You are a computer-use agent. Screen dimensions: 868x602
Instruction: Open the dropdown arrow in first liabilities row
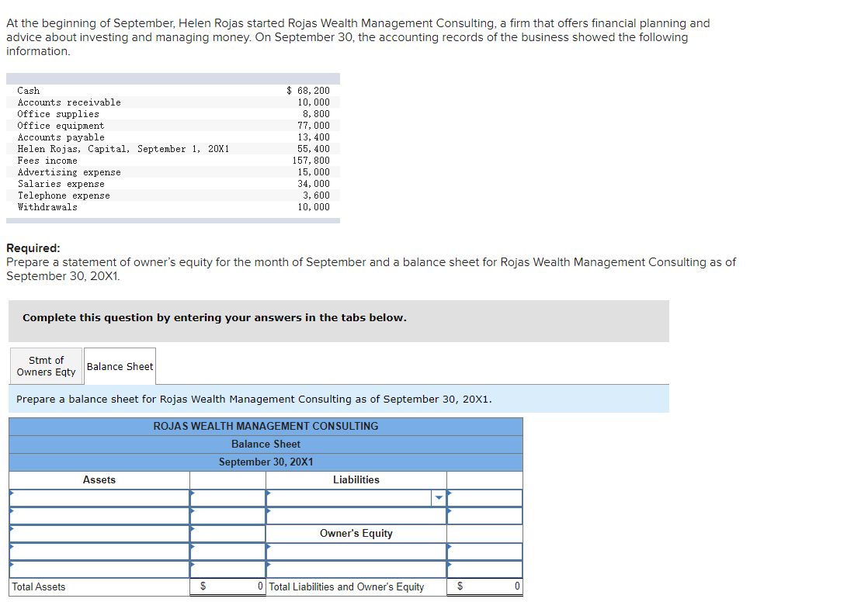coord(439,498)
